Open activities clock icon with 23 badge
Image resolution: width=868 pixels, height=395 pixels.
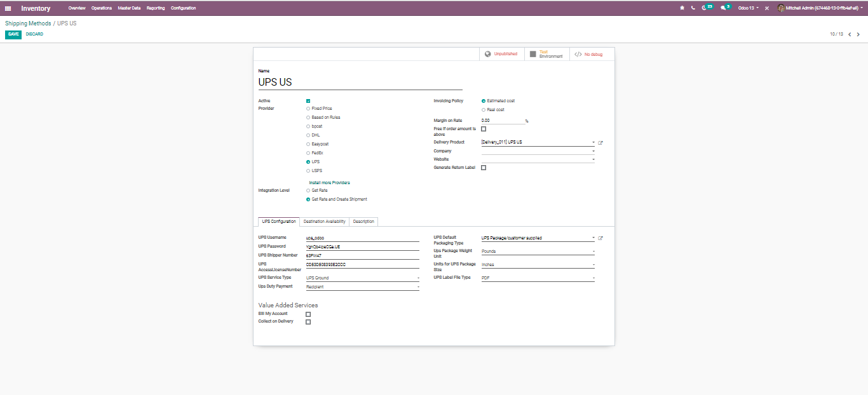[x=707, y=8]
